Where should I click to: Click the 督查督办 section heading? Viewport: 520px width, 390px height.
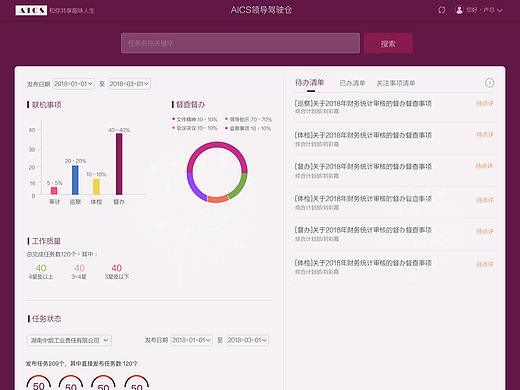pos(190,105)
